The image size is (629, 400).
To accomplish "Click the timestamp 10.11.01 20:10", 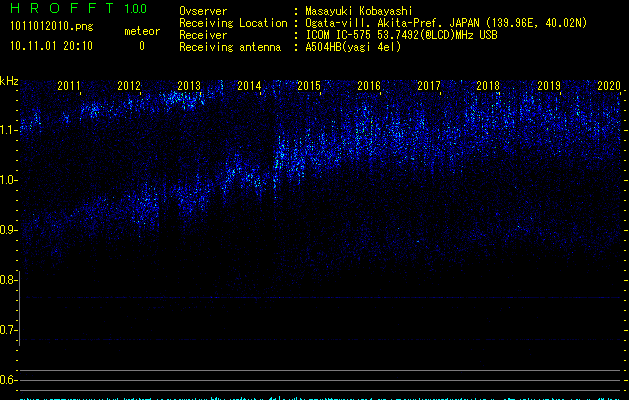I will click(x=51, y=46).
